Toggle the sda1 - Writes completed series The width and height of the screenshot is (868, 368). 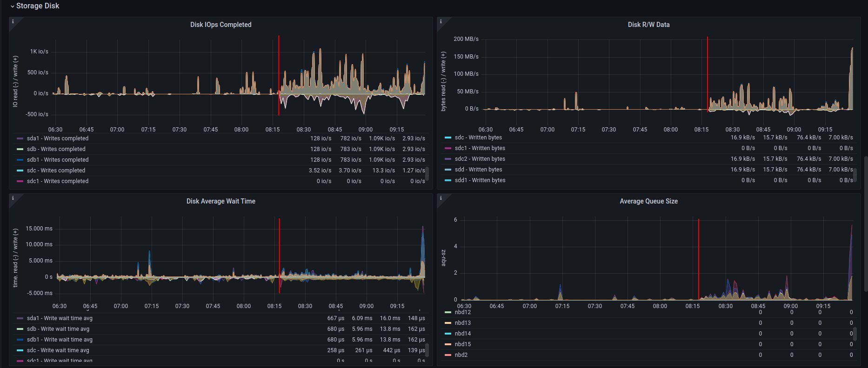57,138
